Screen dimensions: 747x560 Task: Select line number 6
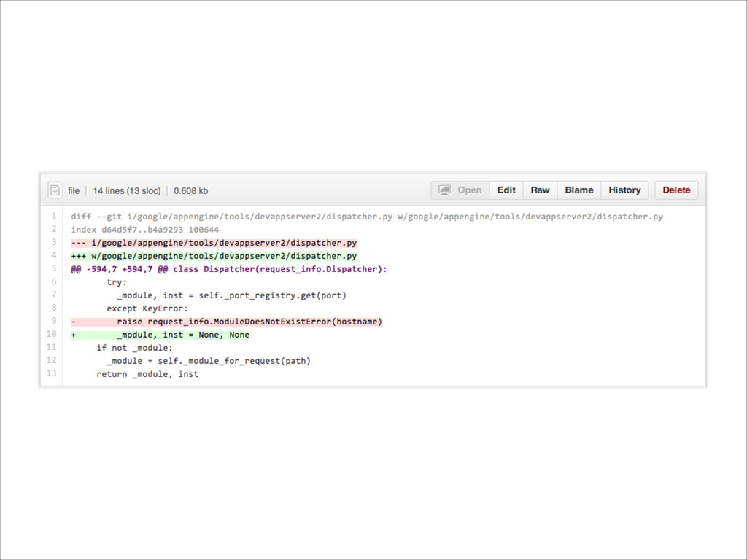54,281
